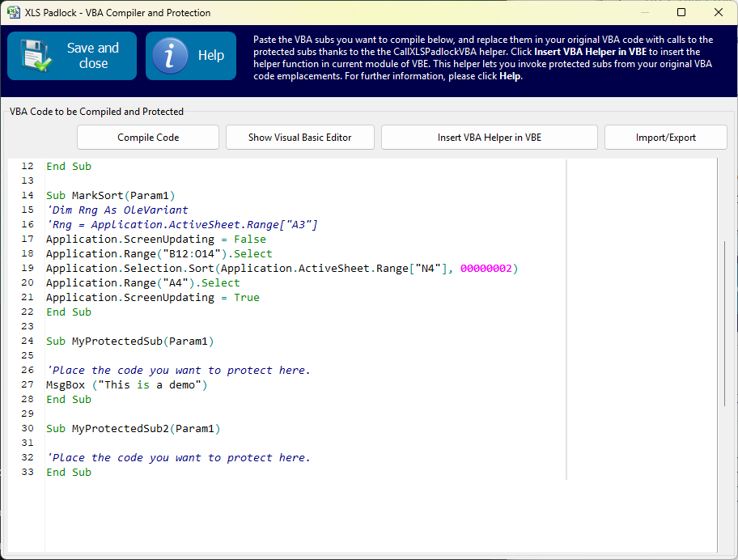Viewport: 738px width, 560px height.
Task: Click line number 19 in the gutter
Action: pyautogui.click(x=28, y=268)
